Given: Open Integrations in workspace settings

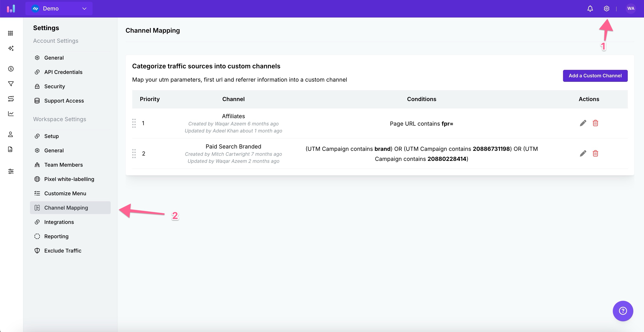Looking at the screenshot, I should (x=59, y=222).
